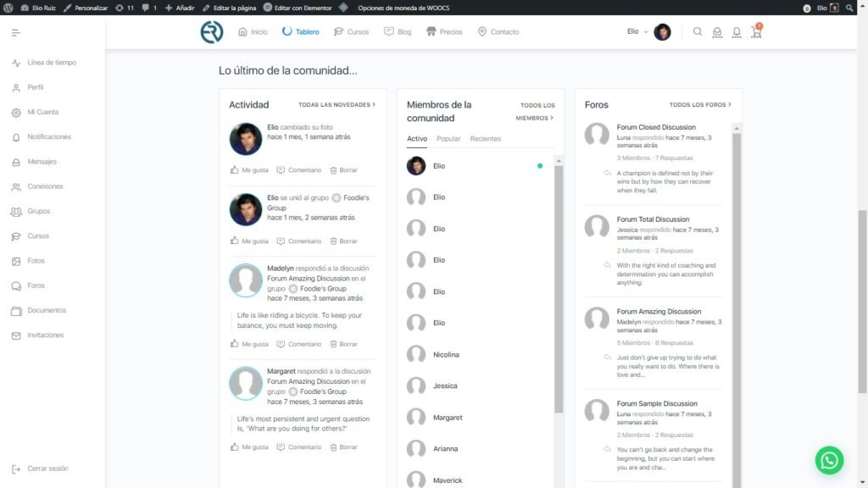This screenshot has height=488, width=868.
Task: Open the shopping cart icon
Action: [756, 31]
